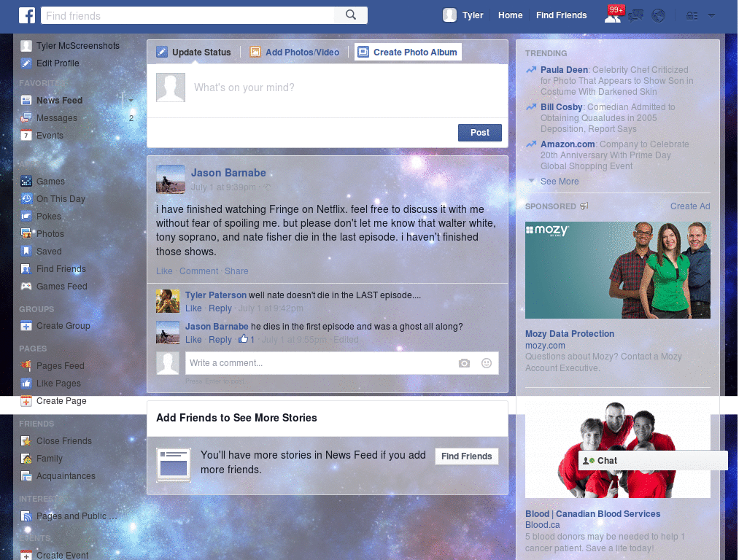Click the Games sidebar icon
747x560 pixels.
tap(26, 182)
